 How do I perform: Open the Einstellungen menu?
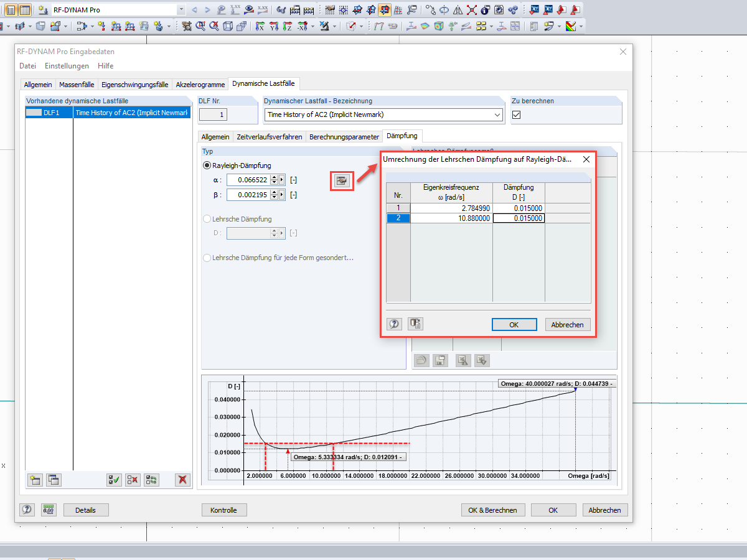point(67,66)
